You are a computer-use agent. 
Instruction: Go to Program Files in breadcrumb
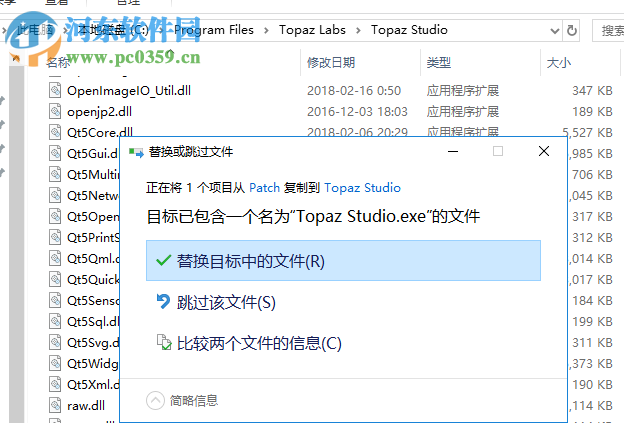click(x=214, y=30)
